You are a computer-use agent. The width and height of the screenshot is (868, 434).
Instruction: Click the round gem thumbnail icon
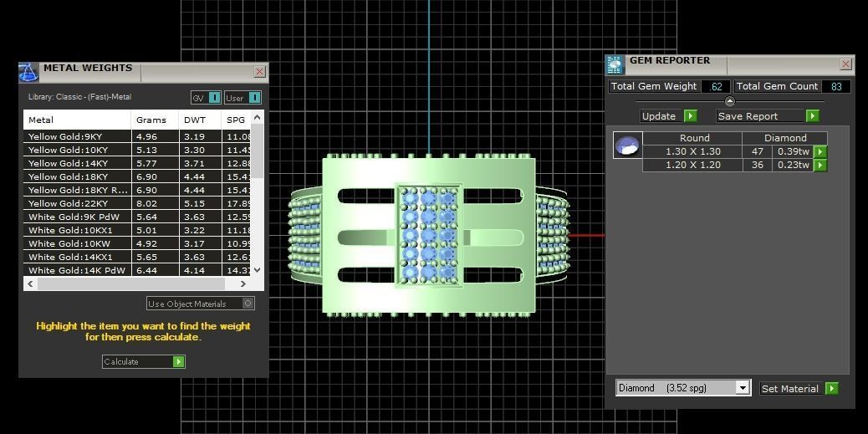pyautogui.click(x=628, y=146)
